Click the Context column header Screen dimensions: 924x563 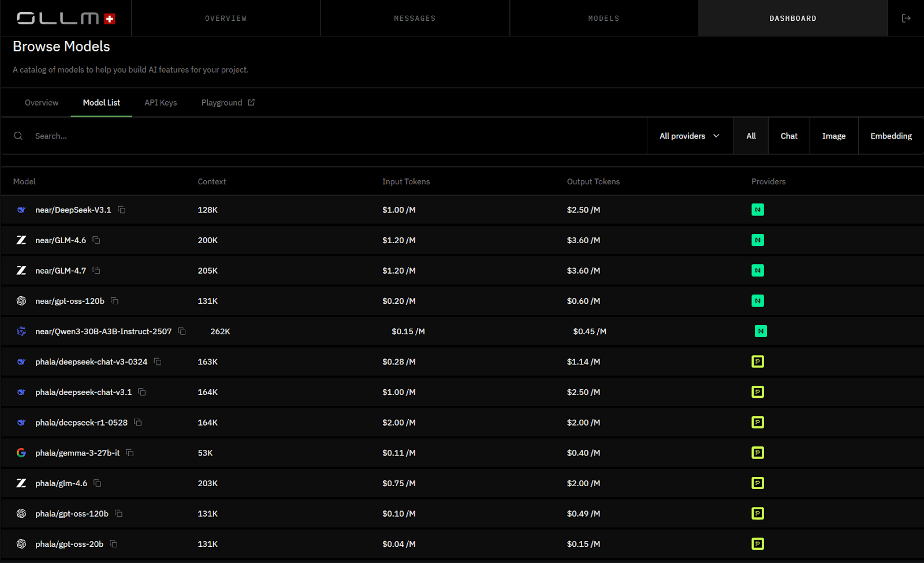tap(212, 181)
